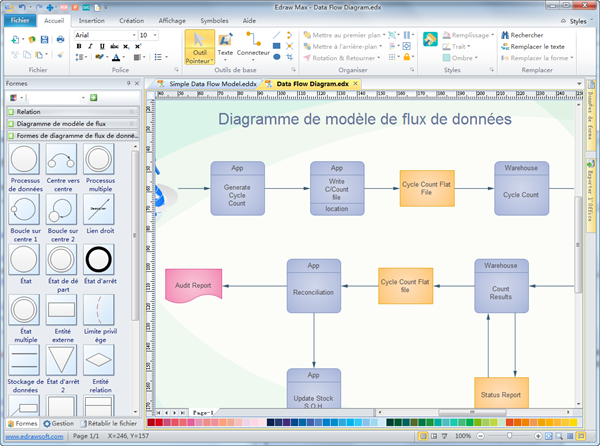600x446 pixels.
Task: Open the Remplissage dropdown
Action: point(492,35)
